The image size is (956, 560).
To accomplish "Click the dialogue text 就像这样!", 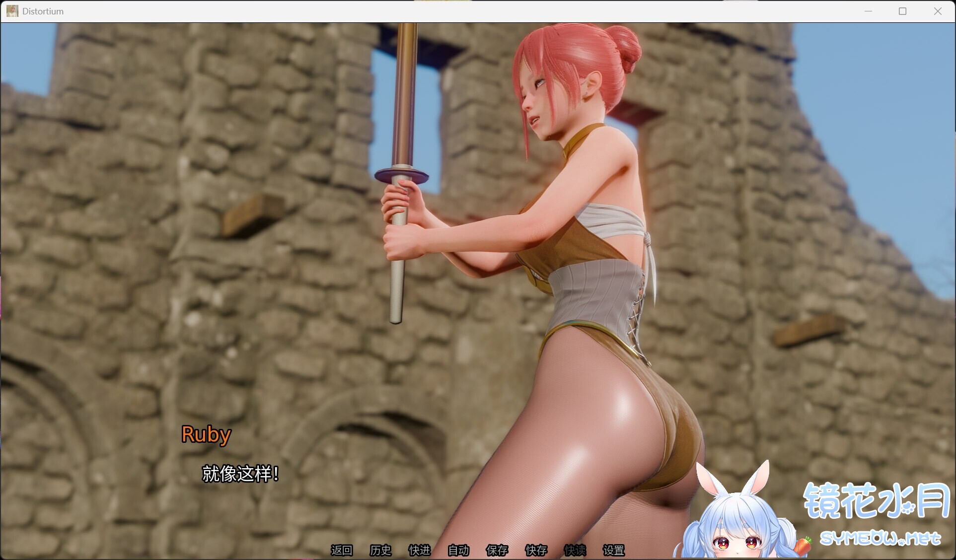I will [240, 474].
